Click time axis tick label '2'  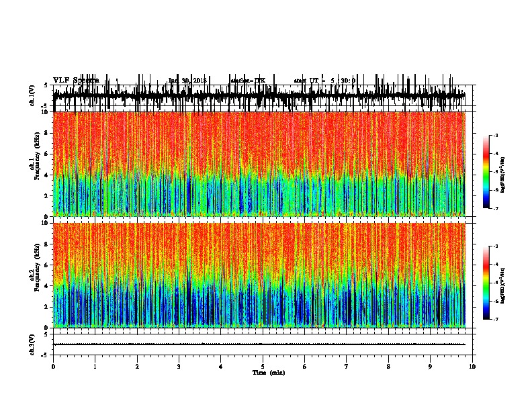coord(137,367)
